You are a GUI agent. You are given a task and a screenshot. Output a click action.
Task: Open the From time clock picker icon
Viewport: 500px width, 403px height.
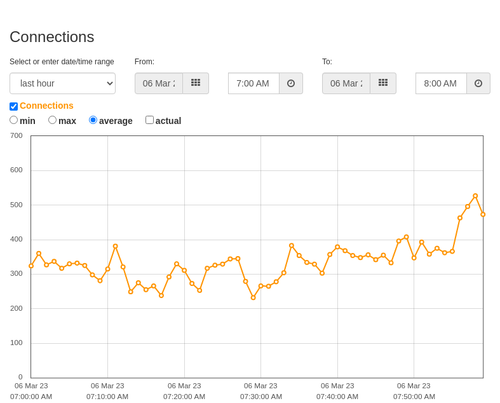[x=291, y=83]
